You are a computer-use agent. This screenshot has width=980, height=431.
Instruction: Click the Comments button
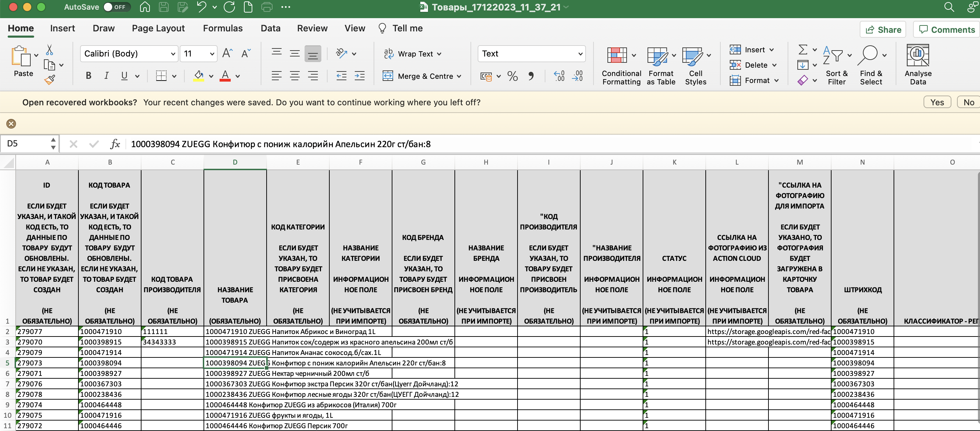pos(947,29)
